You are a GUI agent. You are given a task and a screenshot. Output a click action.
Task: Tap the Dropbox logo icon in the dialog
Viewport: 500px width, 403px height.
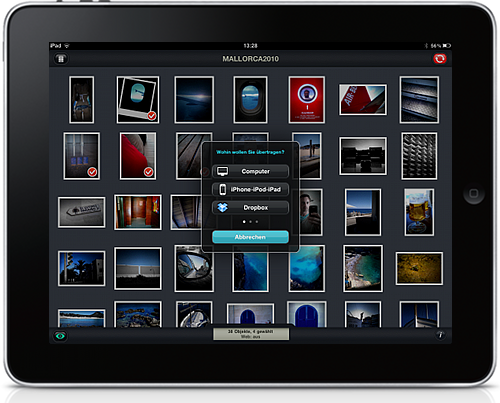pyautogui.click(x=222, y=207)
